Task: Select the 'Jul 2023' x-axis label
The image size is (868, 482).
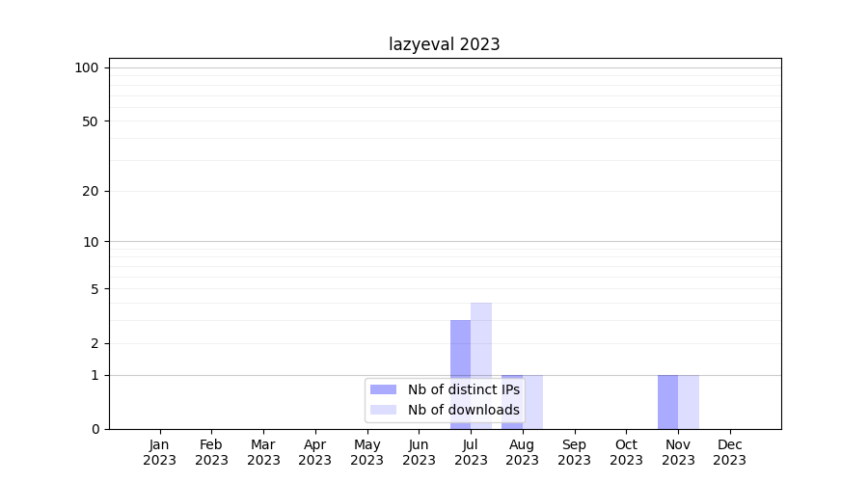Action: pyautogui.click(x=471, y=452)
